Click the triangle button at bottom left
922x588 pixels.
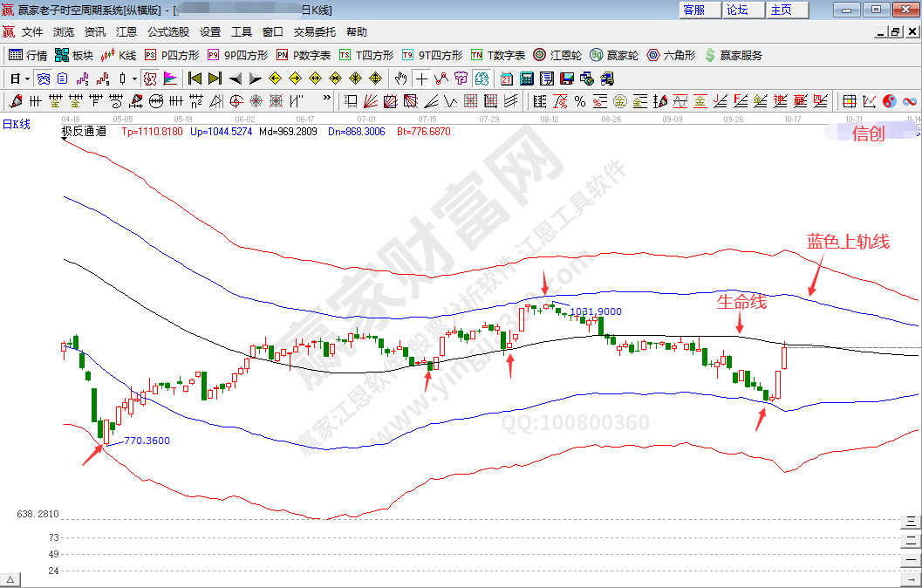(10, 580)
